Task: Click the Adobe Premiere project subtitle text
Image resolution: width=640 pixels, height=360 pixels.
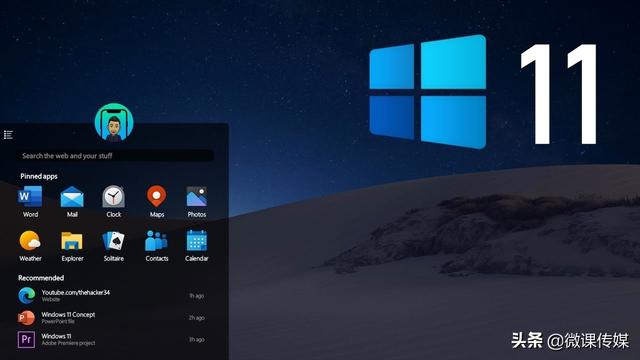Action: tap(68, 343)
